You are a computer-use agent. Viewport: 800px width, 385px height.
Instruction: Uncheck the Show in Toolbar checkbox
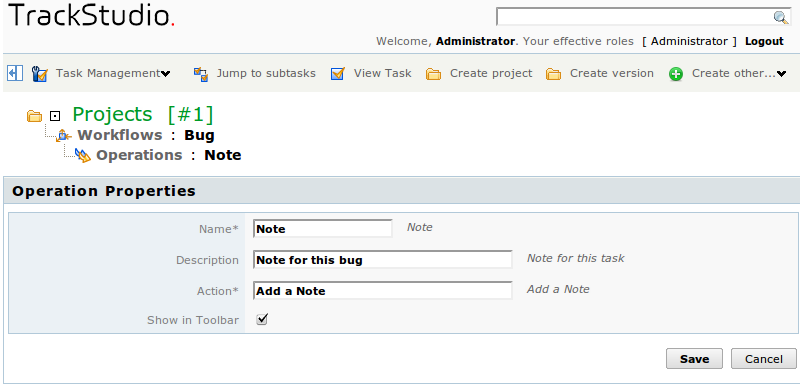click(x=262, y=319)
